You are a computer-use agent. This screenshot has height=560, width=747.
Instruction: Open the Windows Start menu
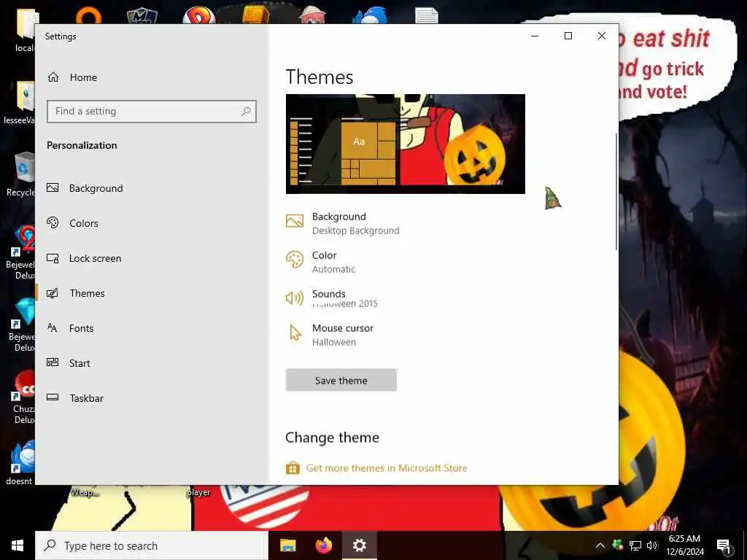[18, 545]
